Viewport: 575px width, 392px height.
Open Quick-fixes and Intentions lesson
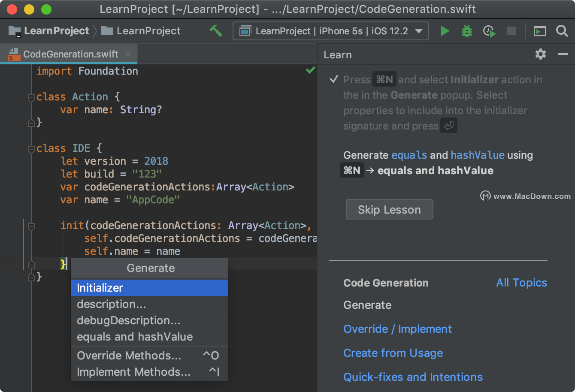pos(413,377)
